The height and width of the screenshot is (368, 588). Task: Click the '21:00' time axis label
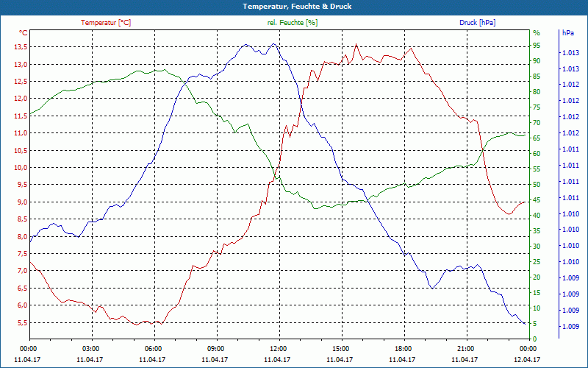[x=467, y=348]
